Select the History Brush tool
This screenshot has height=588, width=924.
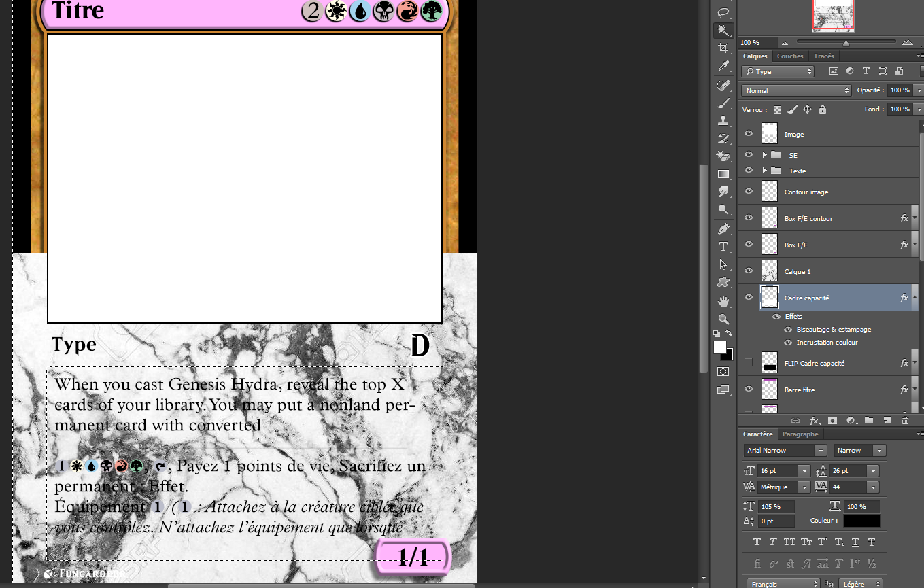723,139
